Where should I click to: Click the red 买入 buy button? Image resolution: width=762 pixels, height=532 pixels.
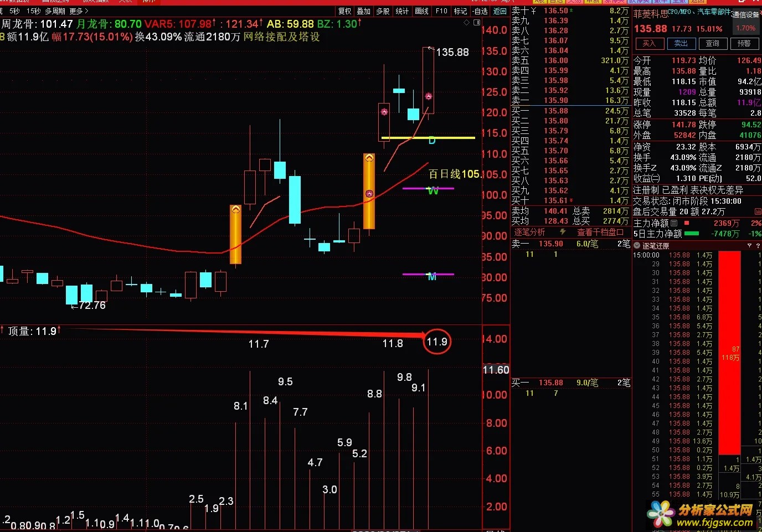pyautogui.click(x=649, y=43)
